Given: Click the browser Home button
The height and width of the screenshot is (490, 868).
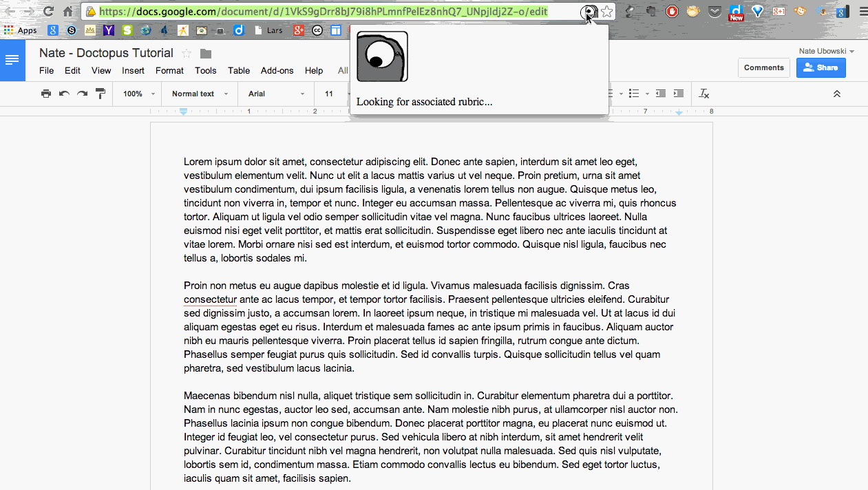Looking at the screenshot, I should pyautogui.click(x=67, y=12).
